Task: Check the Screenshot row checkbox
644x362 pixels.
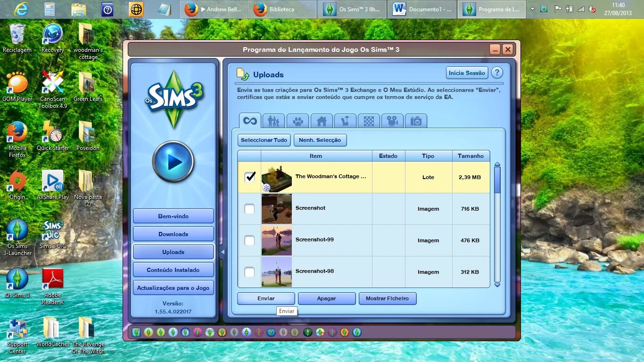Action: [x=249, y=209]
